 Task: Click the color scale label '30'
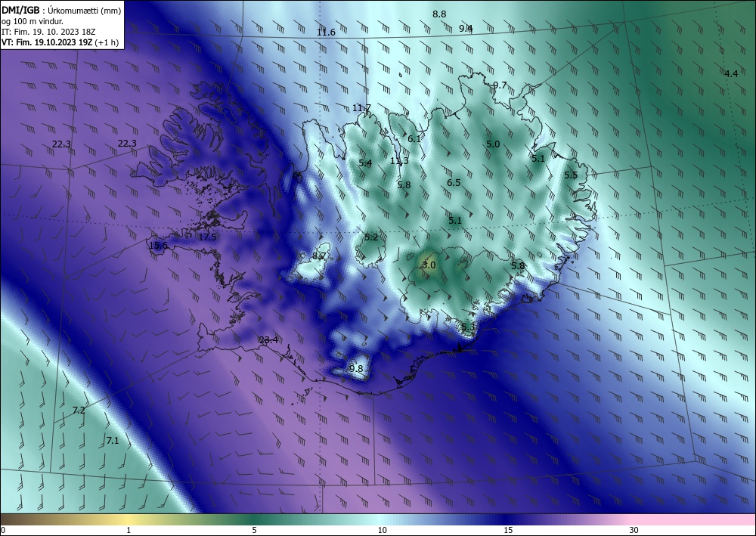click(634, 530)
